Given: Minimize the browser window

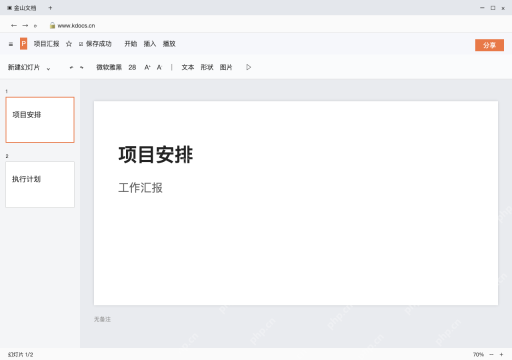Looking at the screenshot, I should [x=482, y=8].
